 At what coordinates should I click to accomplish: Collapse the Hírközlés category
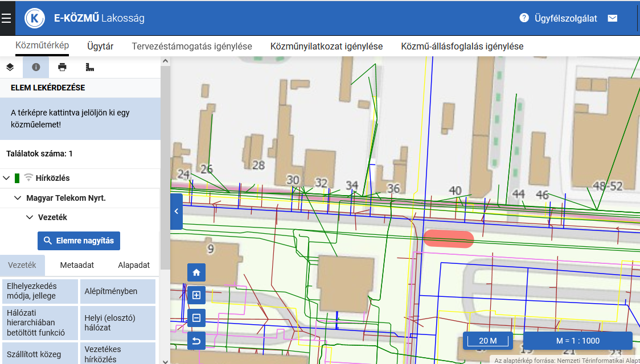click(6, 178)
